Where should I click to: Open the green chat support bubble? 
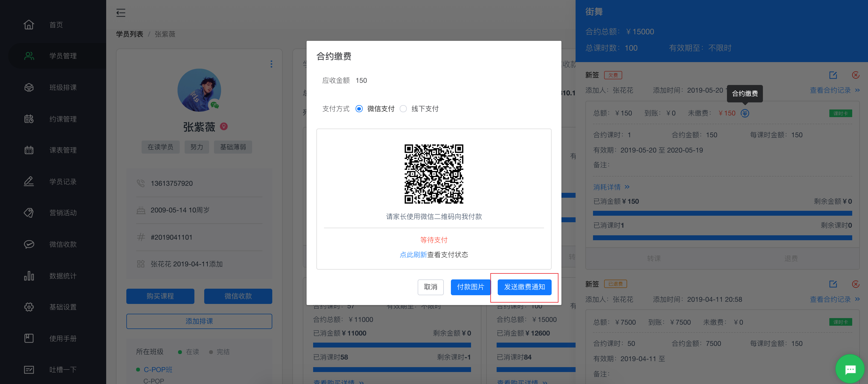tap(849, 369)
